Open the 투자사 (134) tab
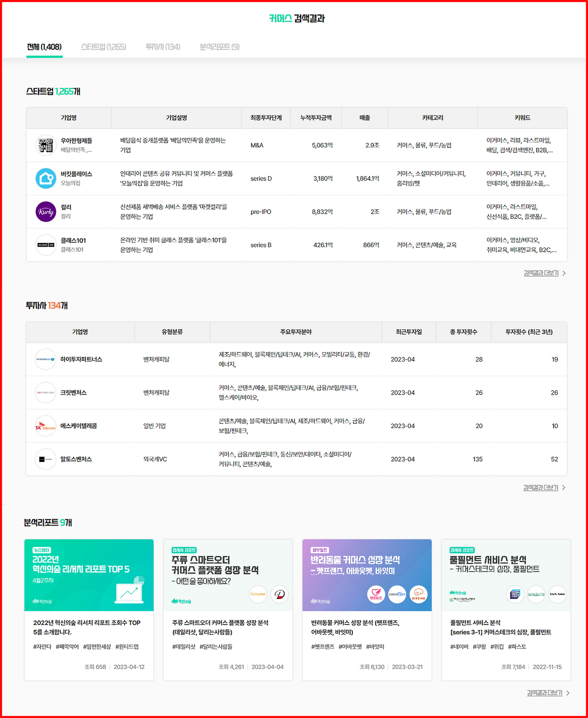The height and width of the screenshot is (718, 588). tap(163, 47)
